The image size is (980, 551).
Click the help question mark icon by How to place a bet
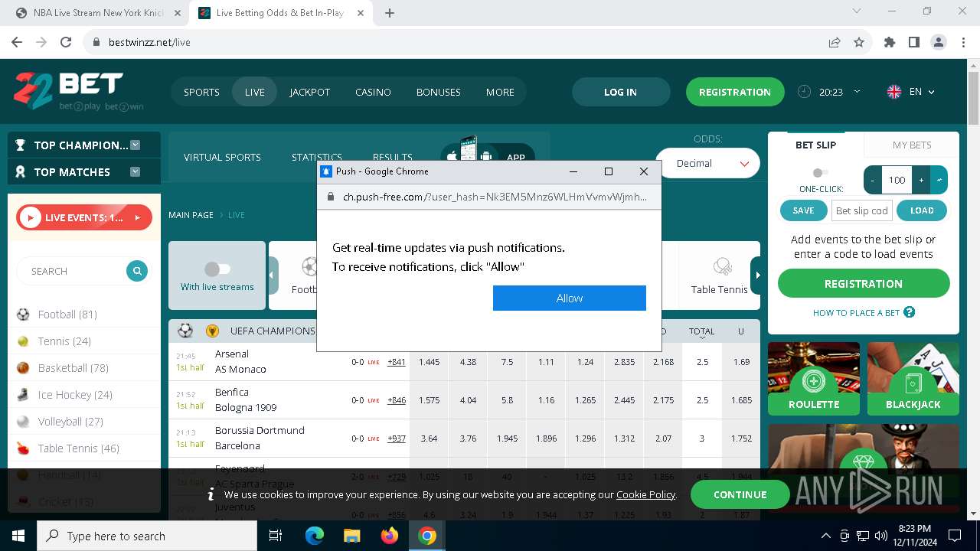click(x=910, y=312)
